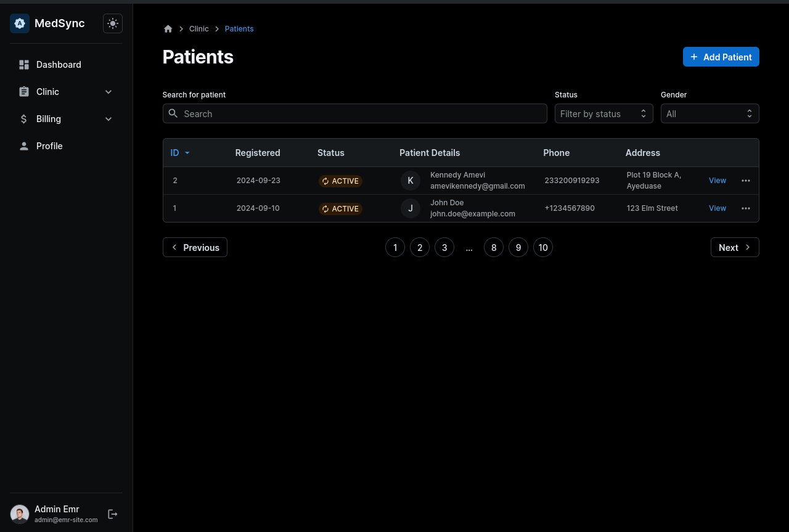
Task: Toggle the light/dark theme sun icon
Action: point(113,23)
